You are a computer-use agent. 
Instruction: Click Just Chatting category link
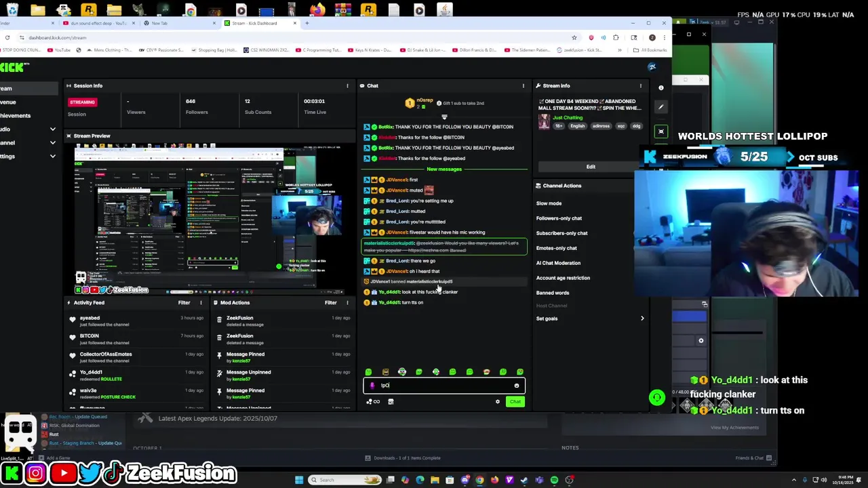click(x=568, y=118)
